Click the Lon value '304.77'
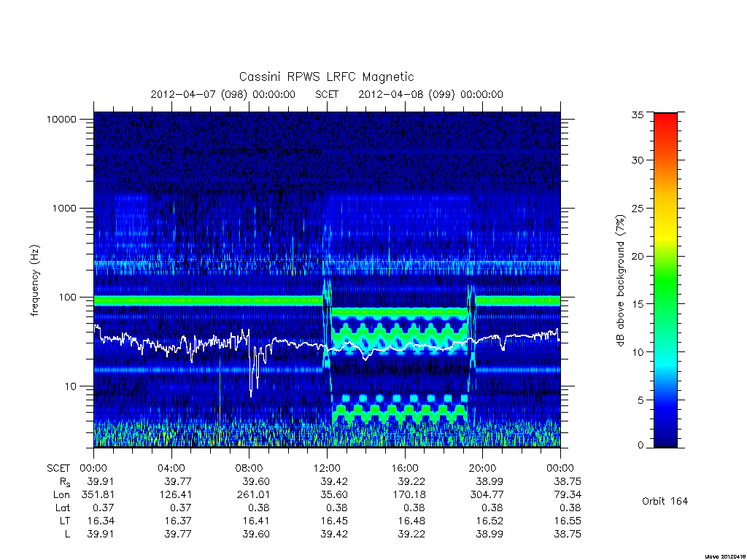 coord(487,495)
